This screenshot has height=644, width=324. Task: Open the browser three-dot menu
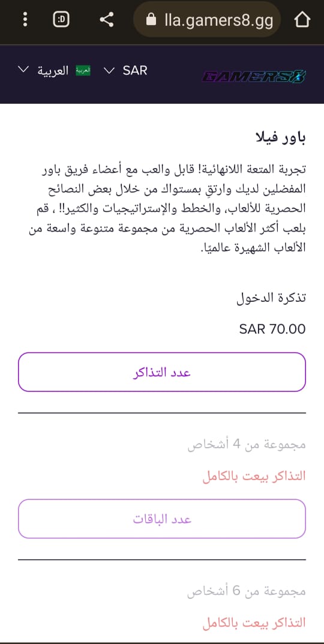25,19
